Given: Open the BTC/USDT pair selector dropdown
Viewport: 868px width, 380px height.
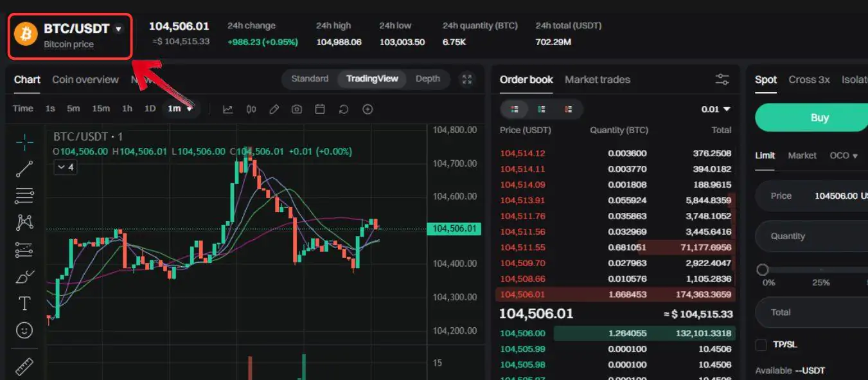Looking at the screenshot, I should point(118,29).
